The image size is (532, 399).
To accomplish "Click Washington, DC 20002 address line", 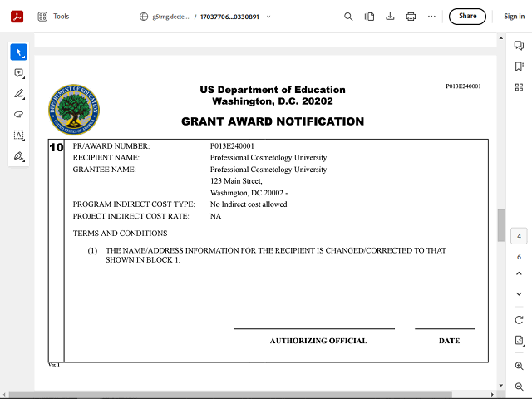I will 249,193.
